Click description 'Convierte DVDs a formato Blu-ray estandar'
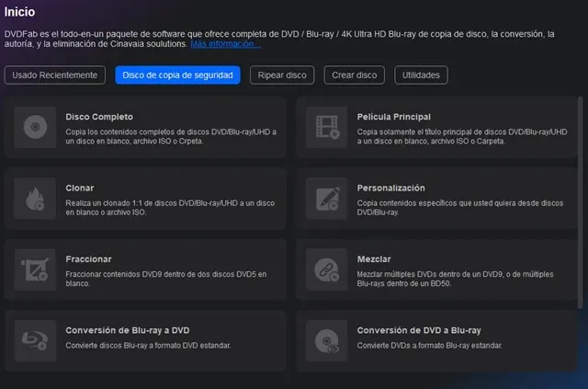Image resolution: width=588 pixels, height=389 pixels. coord(429,346)
